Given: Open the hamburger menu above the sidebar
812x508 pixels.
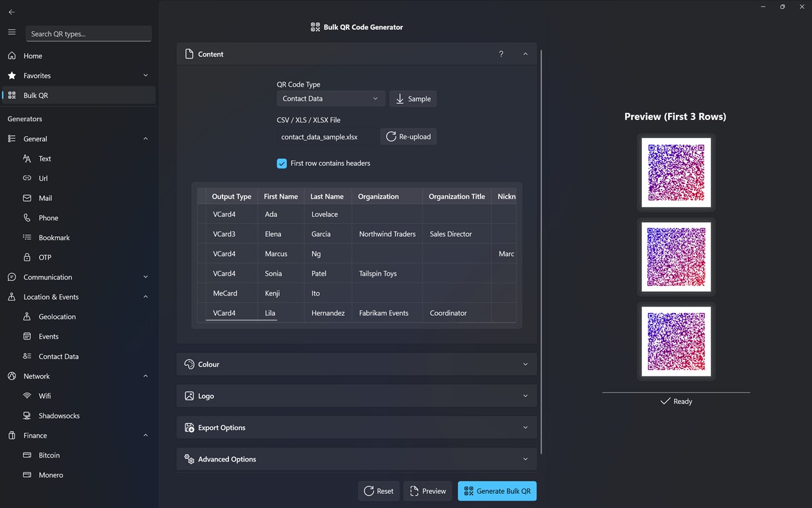Looking at the screenshot, I should click(x=12, y=33).
